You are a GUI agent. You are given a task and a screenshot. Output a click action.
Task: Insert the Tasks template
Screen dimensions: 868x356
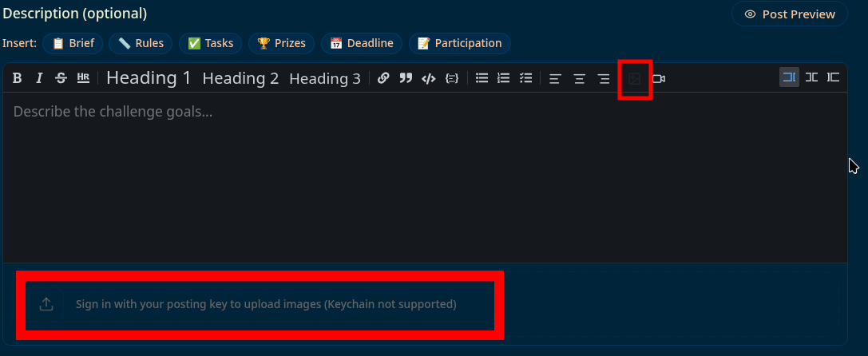point(210,43)
